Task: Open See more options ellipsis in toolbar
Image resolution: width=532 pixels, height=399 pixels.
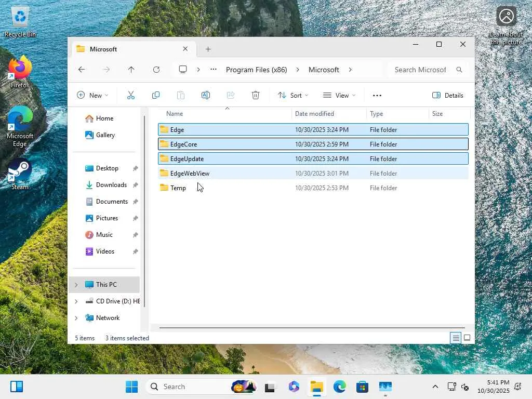Action: (x=377, y=96)
